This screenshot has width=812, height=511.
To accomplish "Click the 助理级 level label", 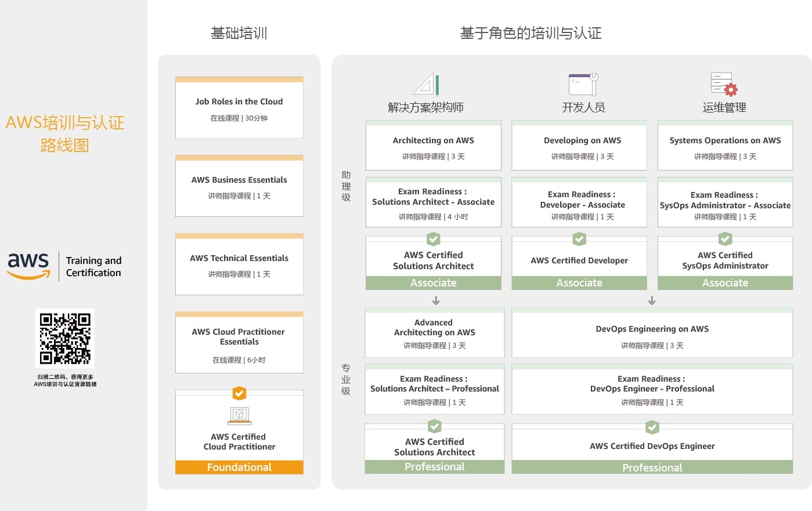I will click(x=346, y=186).
